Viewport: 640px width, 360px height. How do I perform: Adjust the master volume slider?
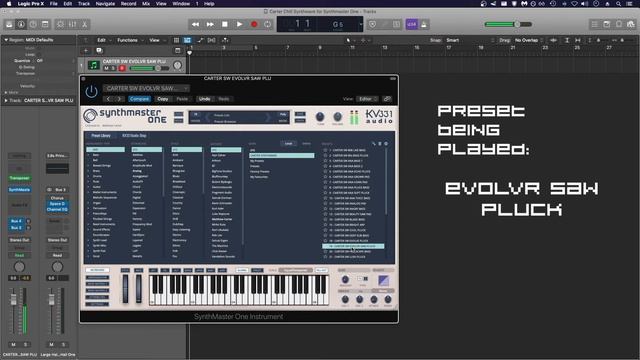[508, 24]
